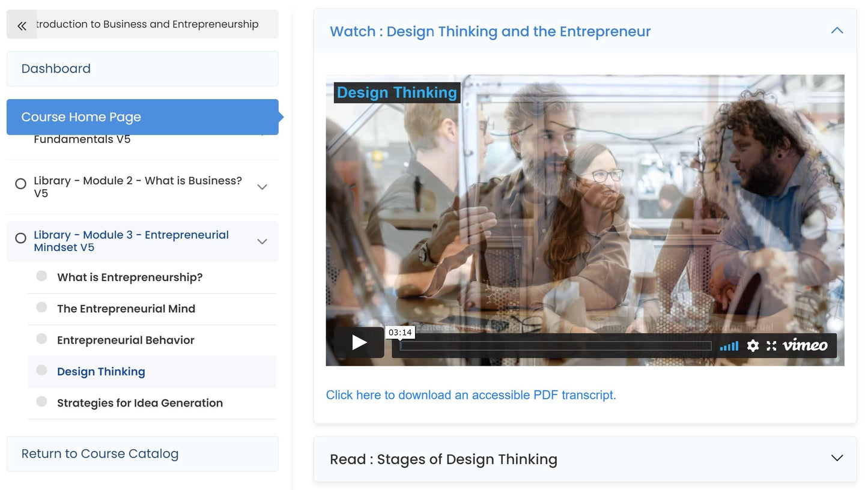This screenshot has width=868, height=490.
Task: Download the accessible PDF transcript
Action: pos(471,395)
